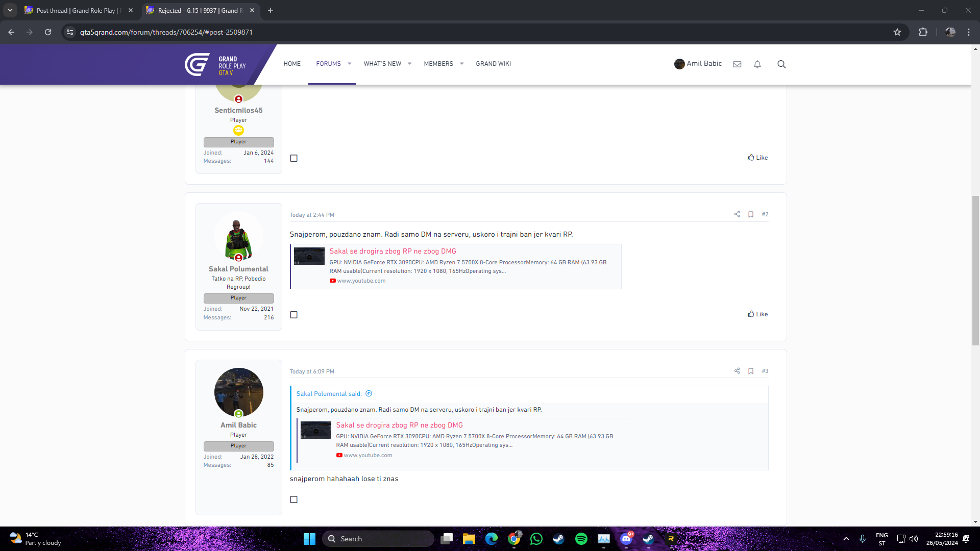The height and width of the screenshot is (551, 980).
Task: Expand the What's New dropdown arrow
Action: coord(409,64)
